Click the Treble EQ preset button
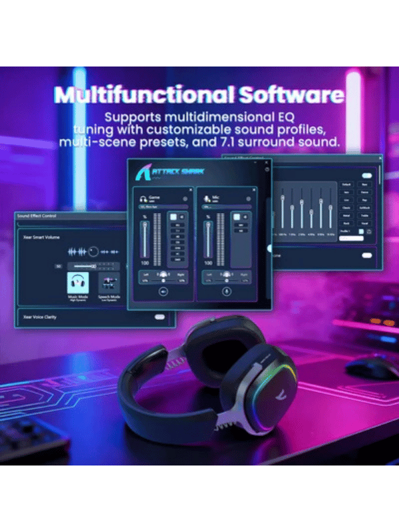399x532 pixels. [x=364, y=215]
